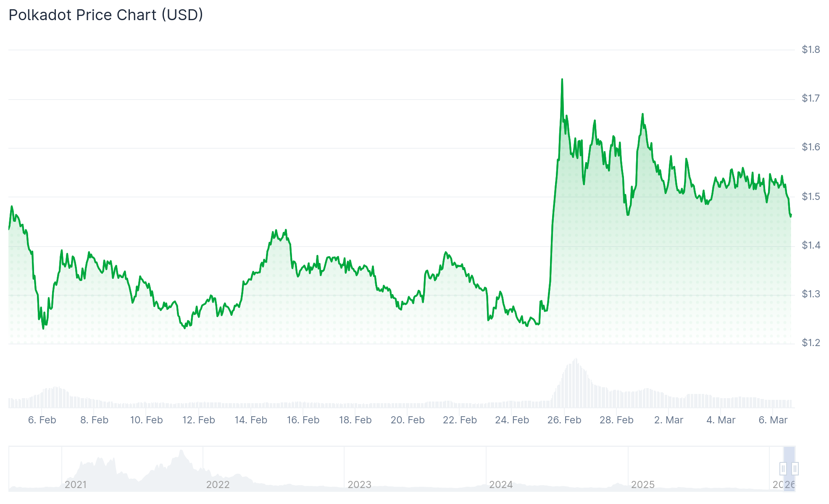Image resolution: width=829 pixels, height=504 pixels.
Task: Click the 26. Feb date label
Action: (564, 420)
